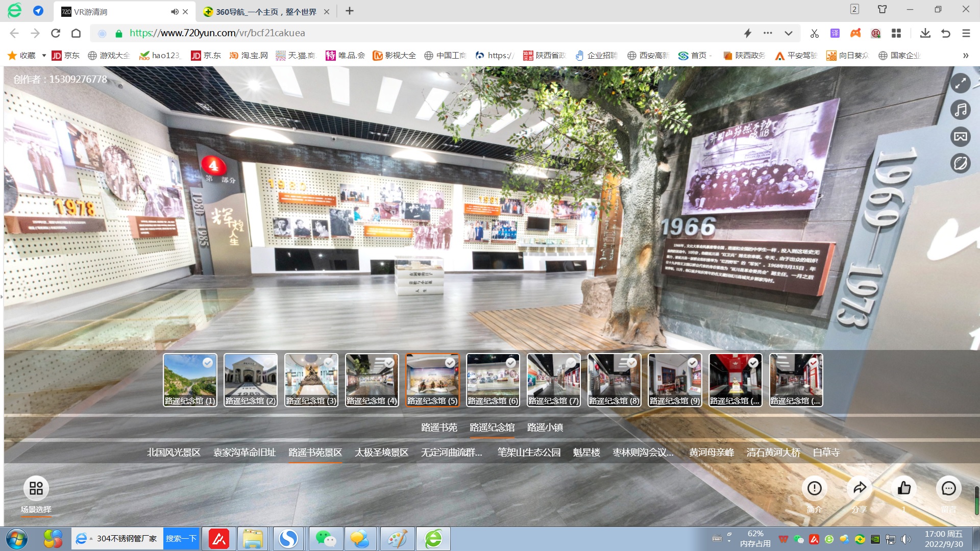
Task: Click the 分享 share icon
Action: tap(860, 488)
